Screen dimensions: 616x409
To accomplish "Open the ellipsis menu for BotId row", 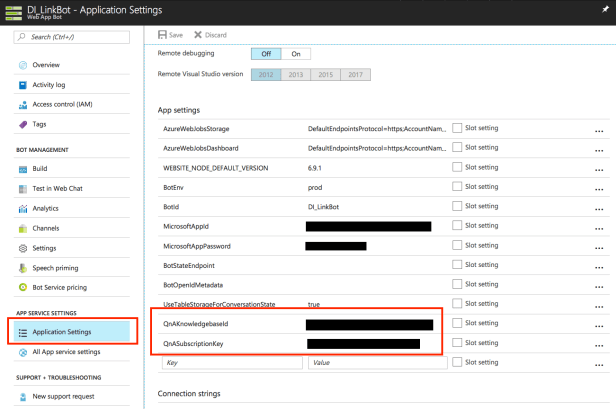I will (599, 208).
